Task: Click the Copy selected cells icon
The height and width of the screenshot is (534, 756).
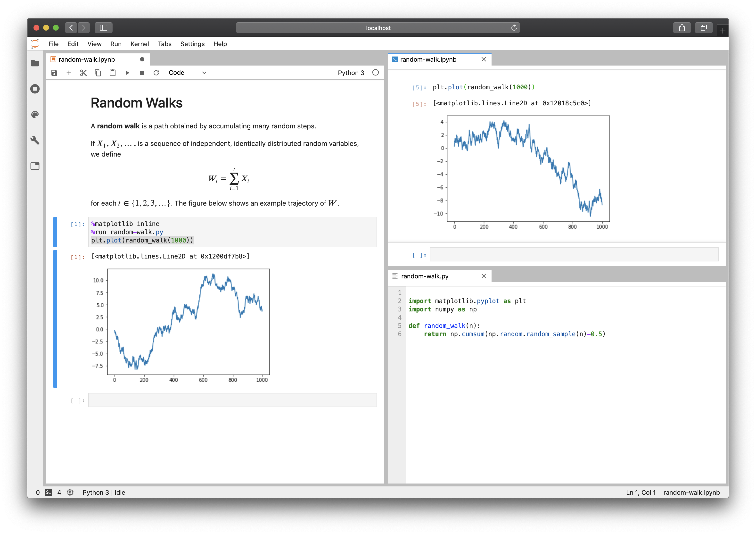Action: click(98, 72)
